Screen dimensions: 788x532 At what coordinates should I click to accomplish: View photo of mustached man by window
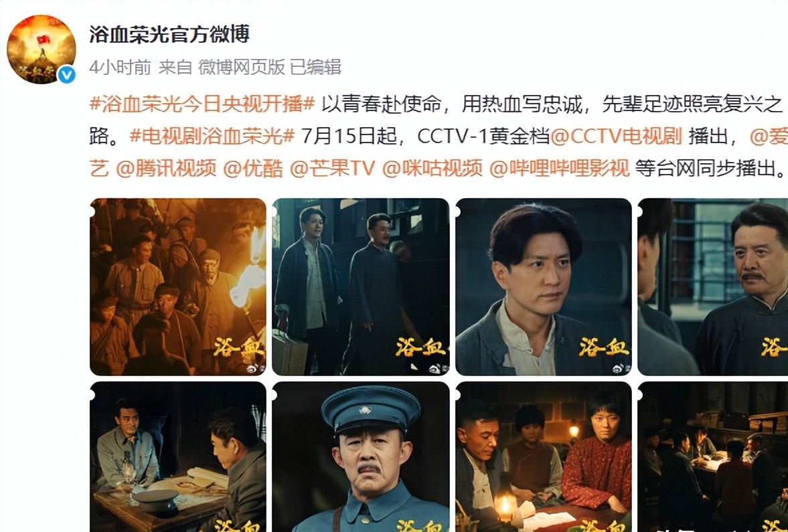(712, 287)
